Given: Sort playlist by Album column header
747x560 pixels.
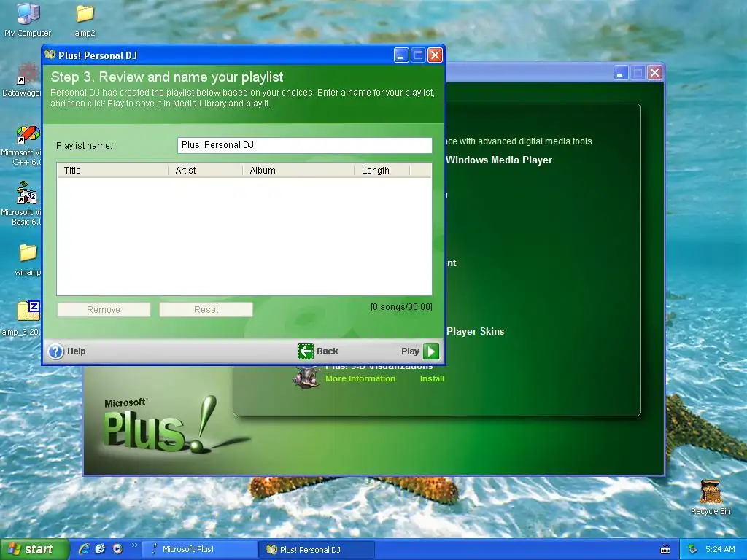Looking at the screenshot, I should point(298,171).
